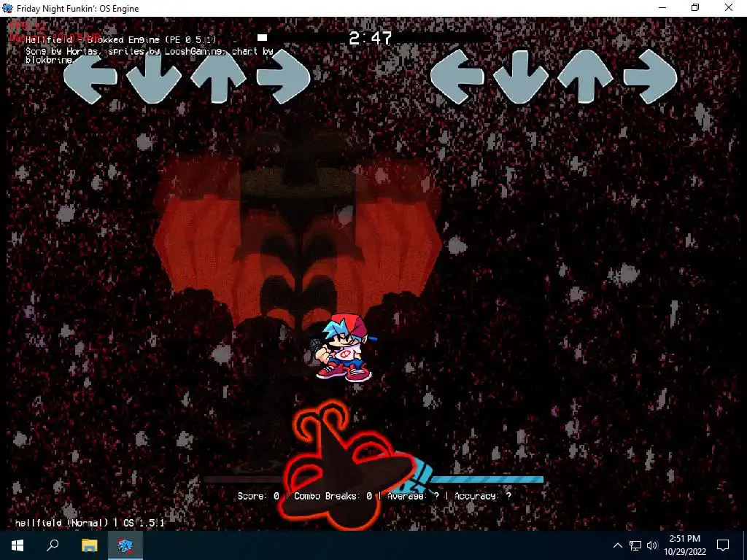Click the song time bar at top

coord(371,38)
